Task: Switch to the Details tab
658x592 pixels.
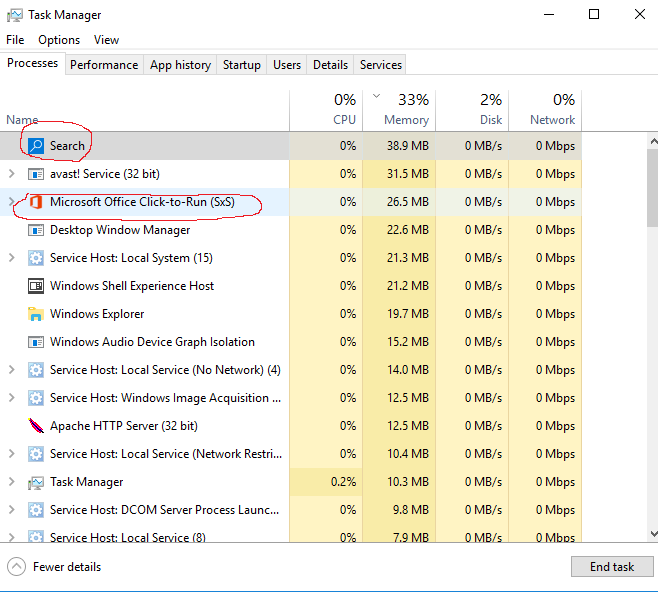Action: click(330, 65)
